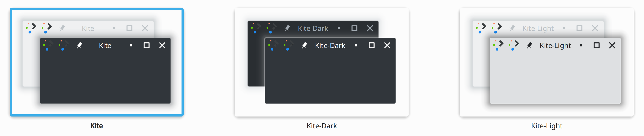
Task: Click close X in back Kite-Light preview window
Action: (x=595, y=28)
